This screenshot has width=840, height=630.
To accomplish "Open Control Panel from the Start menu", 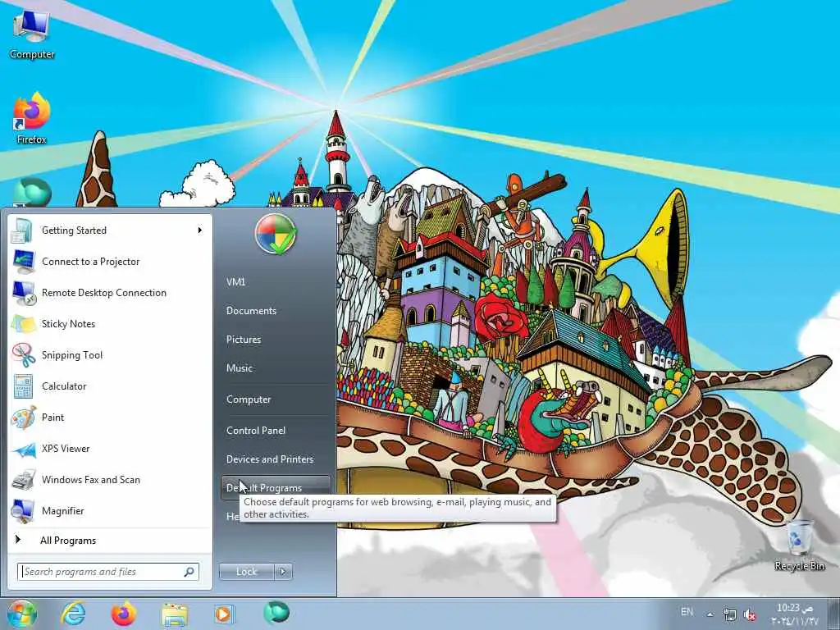I will [x=256, y=431].
